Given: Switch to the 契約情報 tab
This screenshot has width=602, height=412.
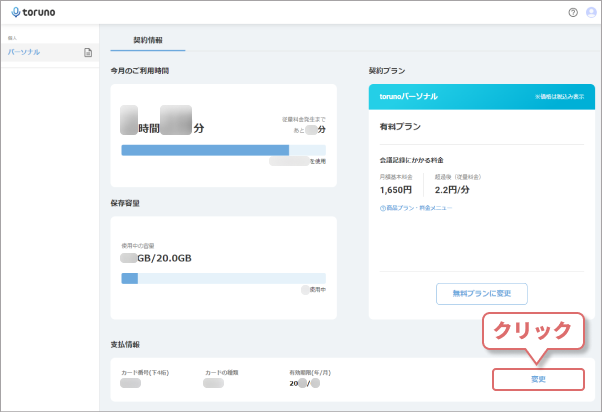Looking at the screenshot, I should coord(148,40).
